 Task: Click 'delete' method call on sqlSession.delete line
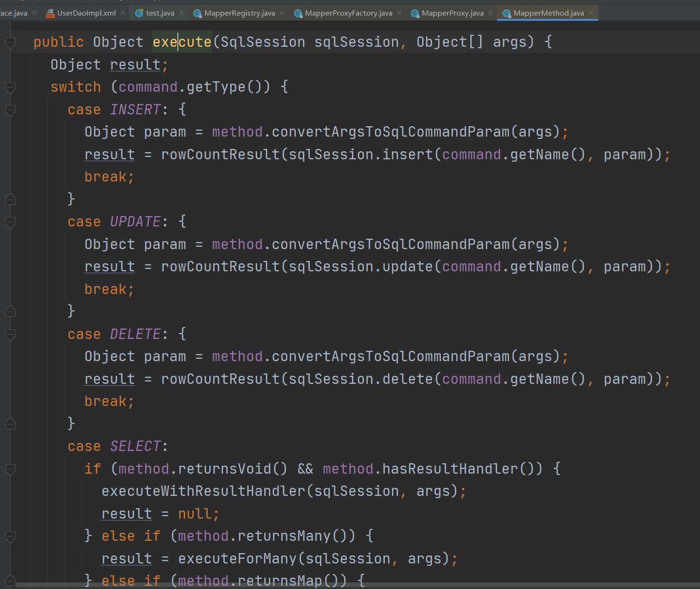[408, 379]
